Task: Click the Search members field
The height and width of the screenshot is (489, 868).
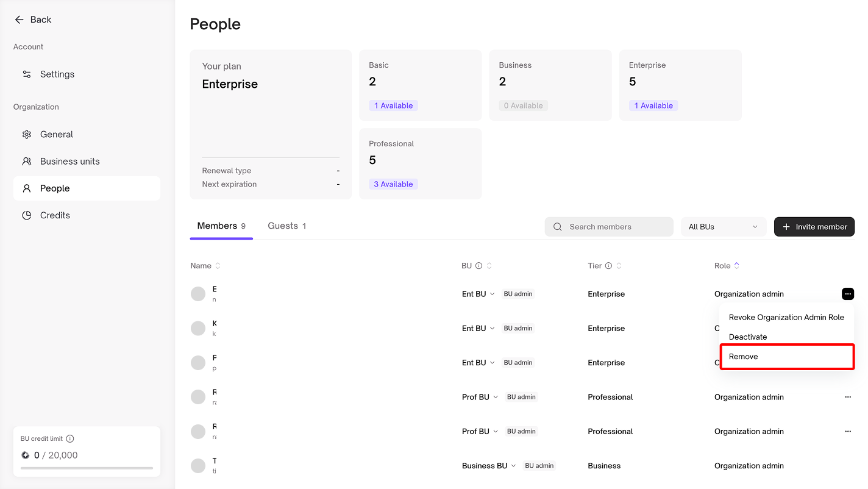Action: (x=609, y=227)
